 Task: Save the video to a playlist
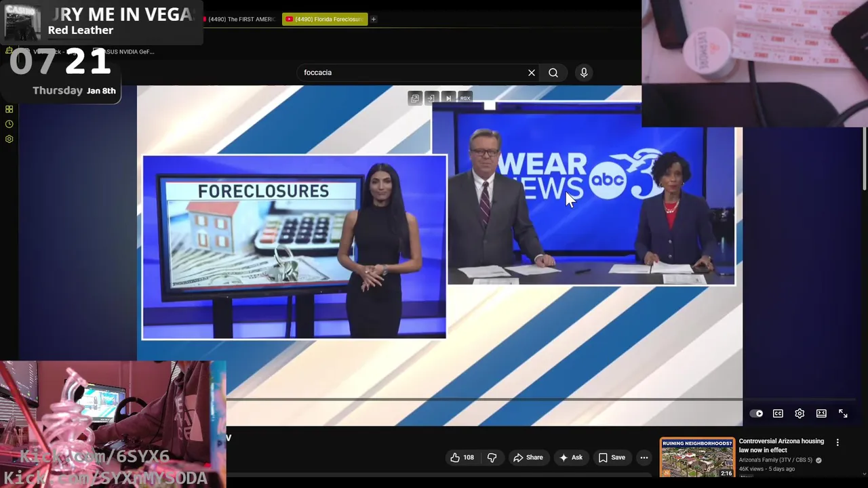(x=612, y=457)
